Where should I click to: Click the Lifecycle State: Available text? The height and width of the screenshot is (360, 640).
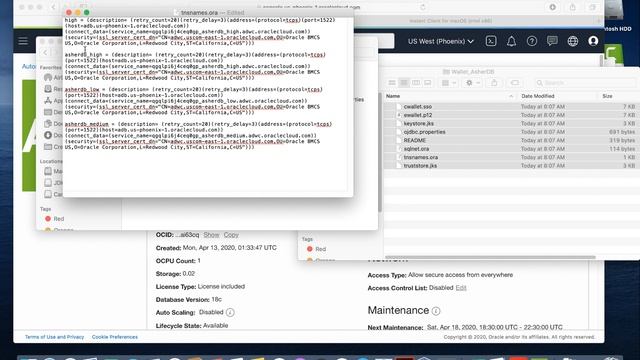[192, 326]
